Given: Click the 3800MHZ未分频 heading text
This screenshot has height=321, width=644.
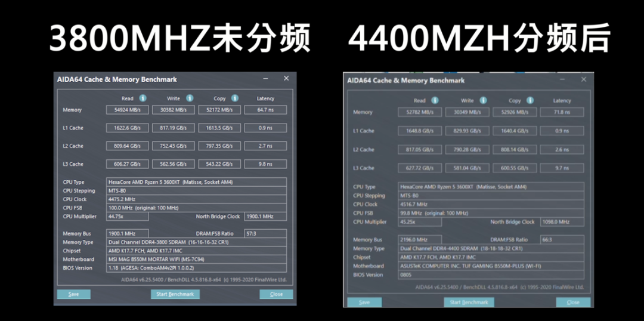Looking at the screenshot, I should (179, 39).
